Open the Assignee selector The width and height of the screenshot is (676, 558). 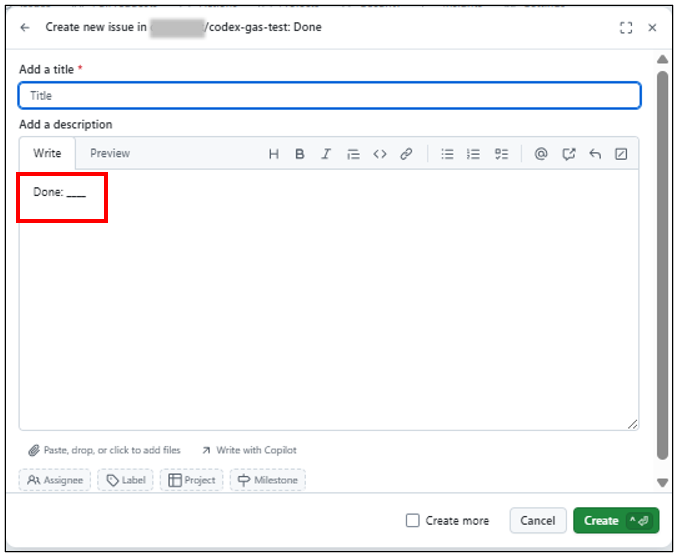(x=55, y=480)
